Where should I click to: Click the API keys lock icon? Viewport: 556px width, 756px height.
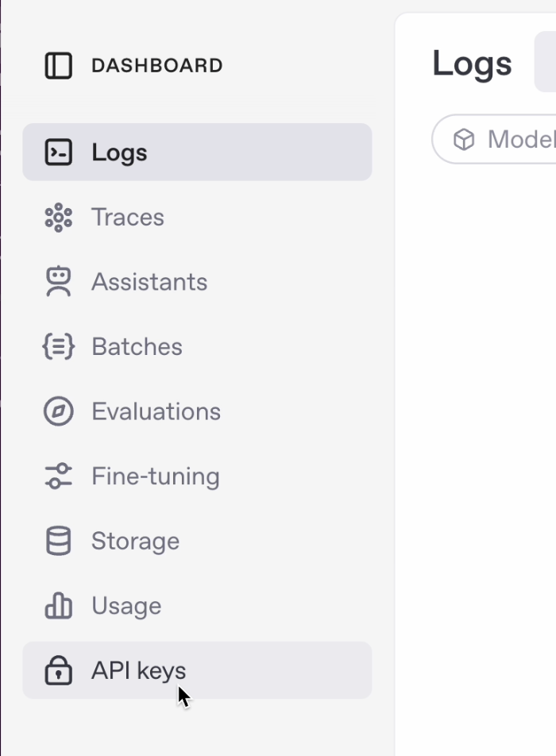[58, 670]
